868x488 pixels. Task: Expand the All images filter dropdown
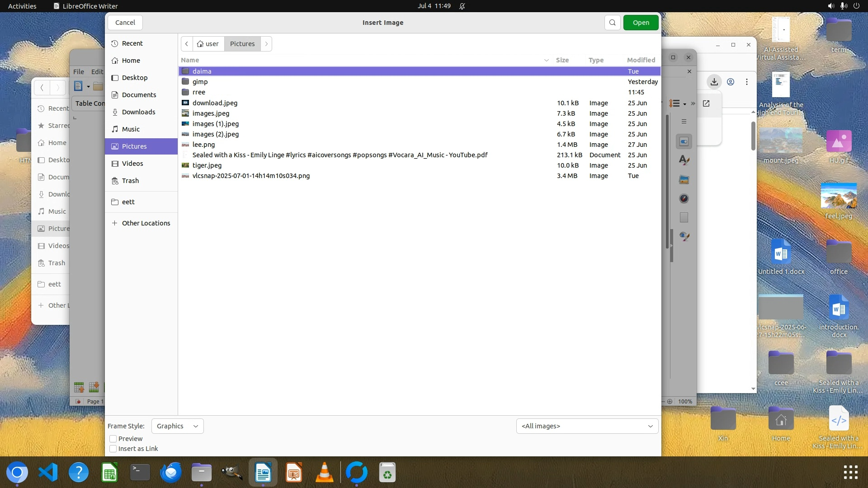587,426
